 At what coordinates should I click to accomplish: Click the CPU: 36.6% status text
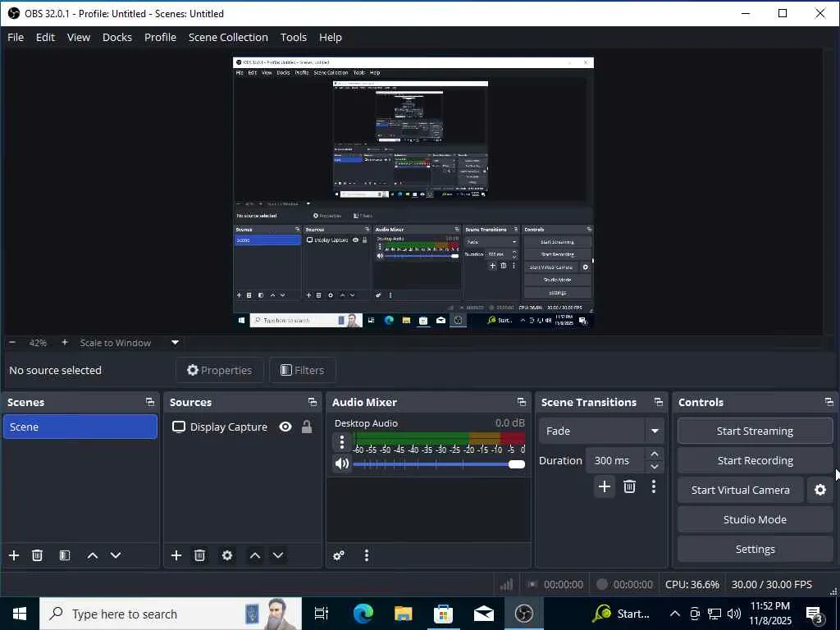click(692, 584)
